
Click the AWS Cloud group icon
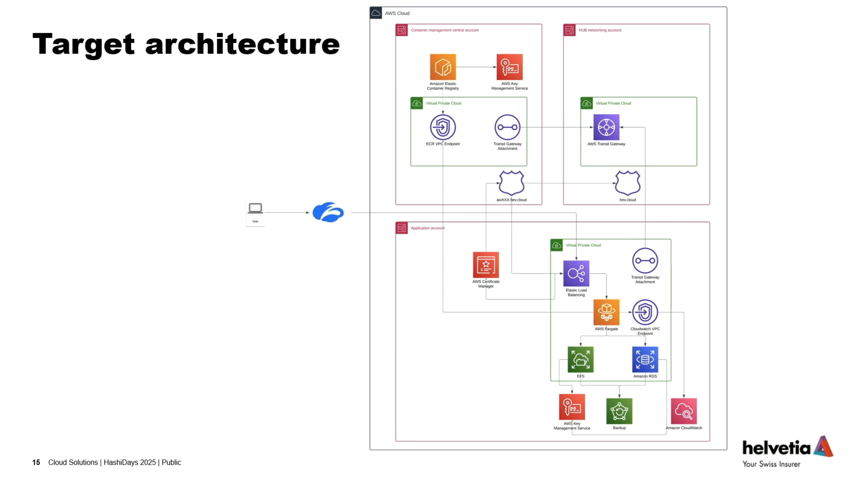376,13
